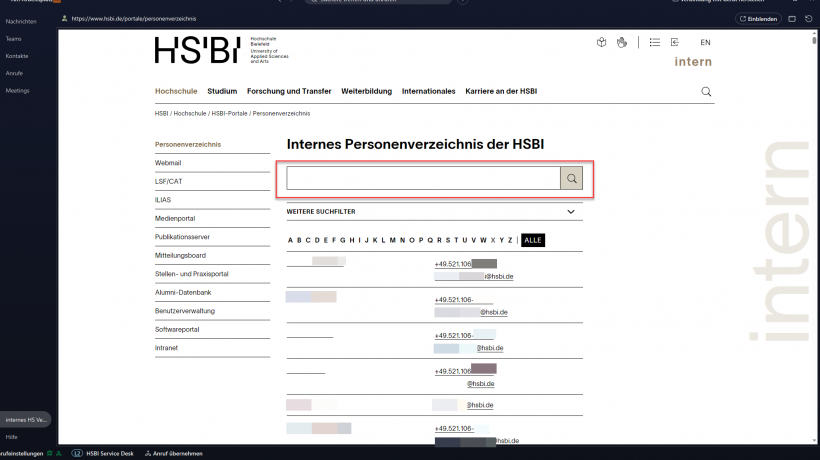Filter directory by letter W
The height and width of the screenshot is (460, 820).
click(483, 240)
